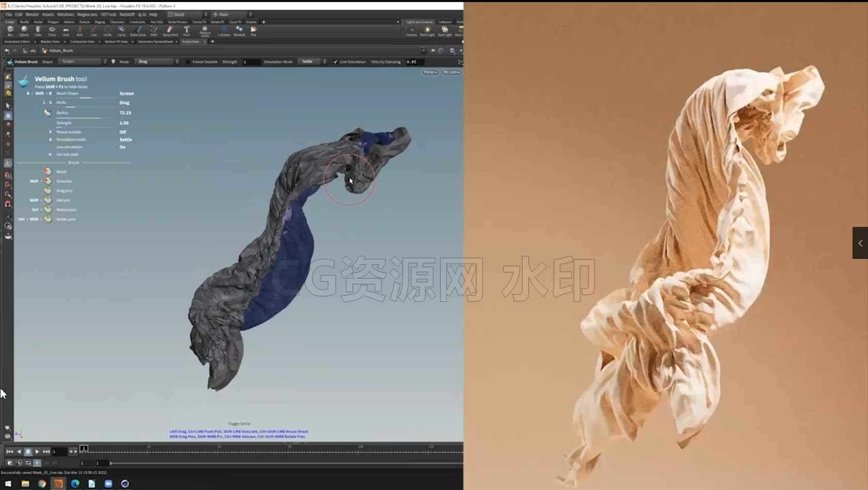868x490 pixels.
Task: Jump to first frame on the timeline
Action: (10, 452)
